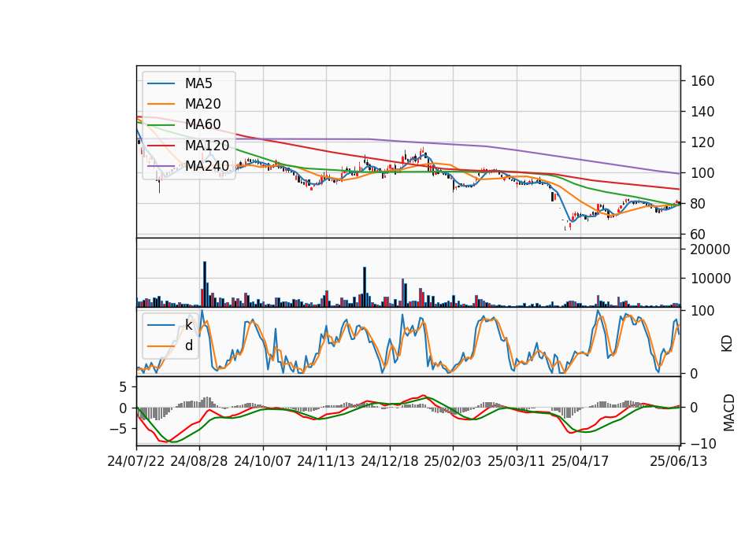The height and width of the screenshot is (543, 756).
Task: Click the 140 price axis tick label
Action: coord(702,112)
